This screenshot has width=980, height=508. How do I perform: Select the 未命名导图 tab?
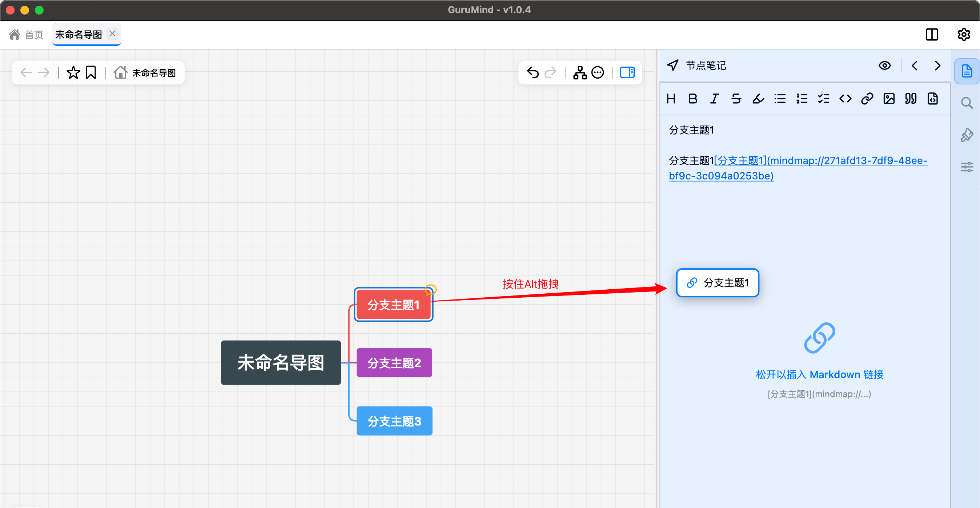coord(79,35)
